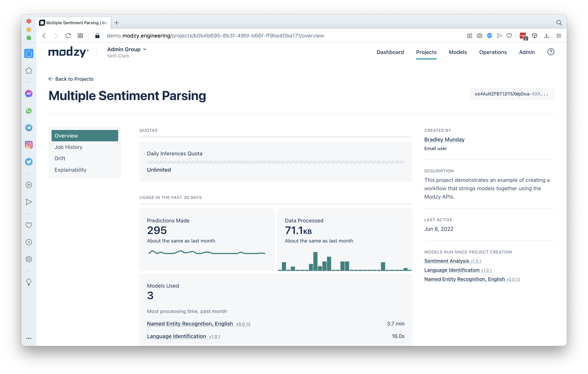This screenshot has width=588, height=374.
Task: Open sidebar three-dots more menu
Action: 29,338
